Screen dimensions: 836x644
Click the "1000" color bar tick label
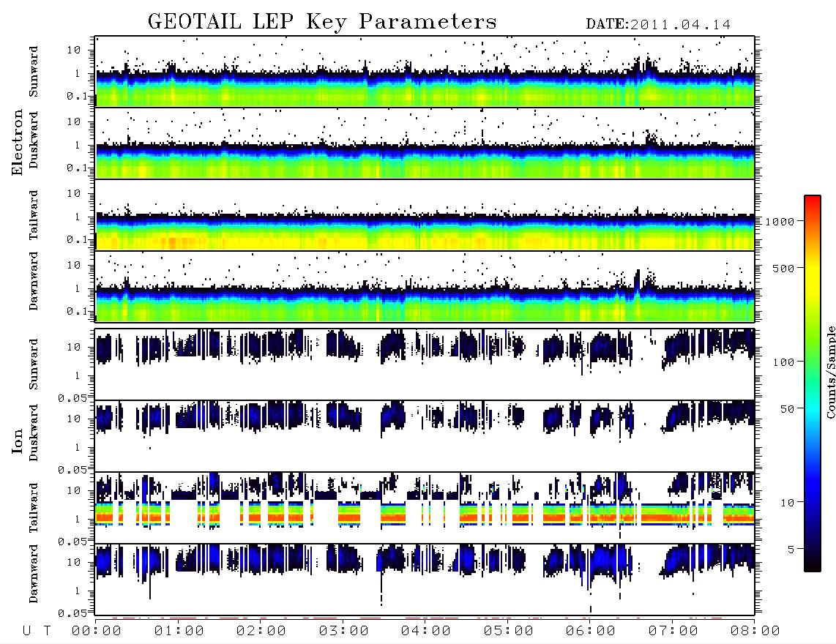(780, 222)
